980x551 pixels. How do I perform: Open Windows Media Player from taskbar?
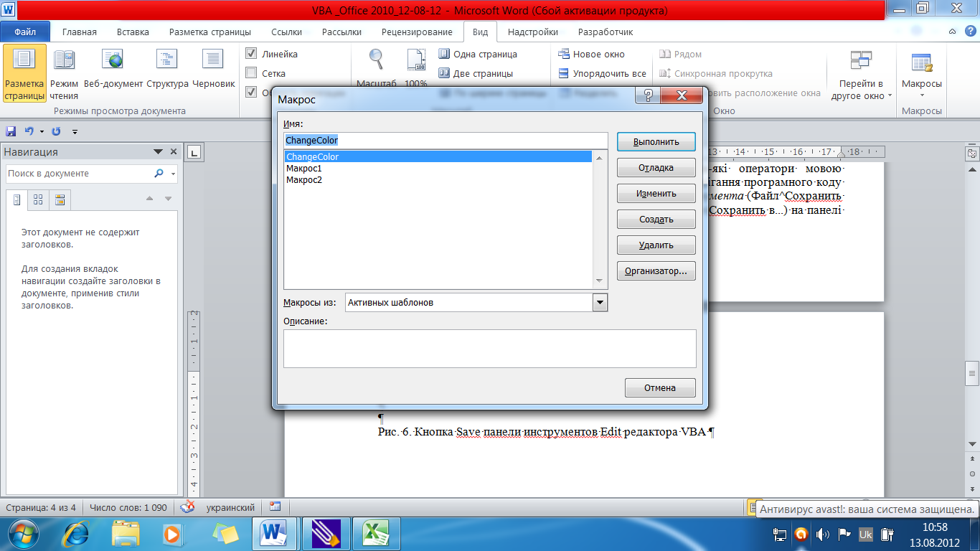pyautogui.click(x=172, y=534)
